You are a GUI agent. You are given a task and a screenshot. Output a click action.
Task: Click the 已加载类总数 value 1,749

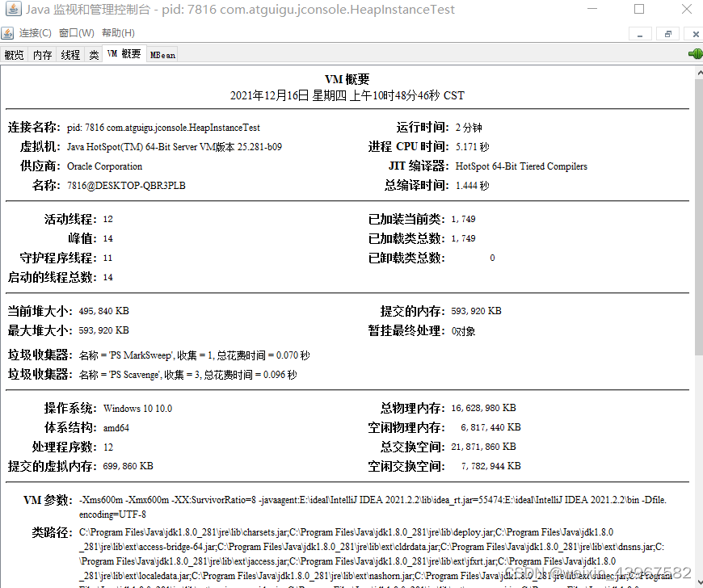click(x=463, y=238)
